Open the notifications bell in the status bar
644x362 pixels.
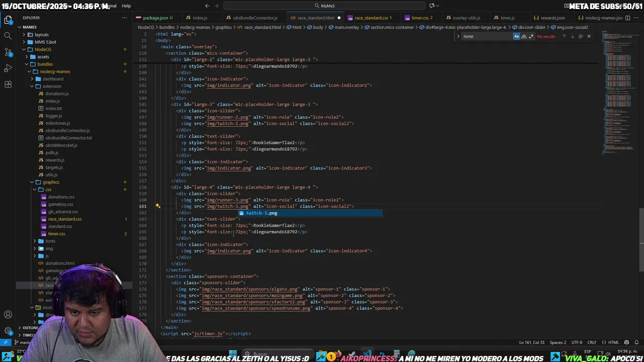pyautogui.click(x=636, y=342)
